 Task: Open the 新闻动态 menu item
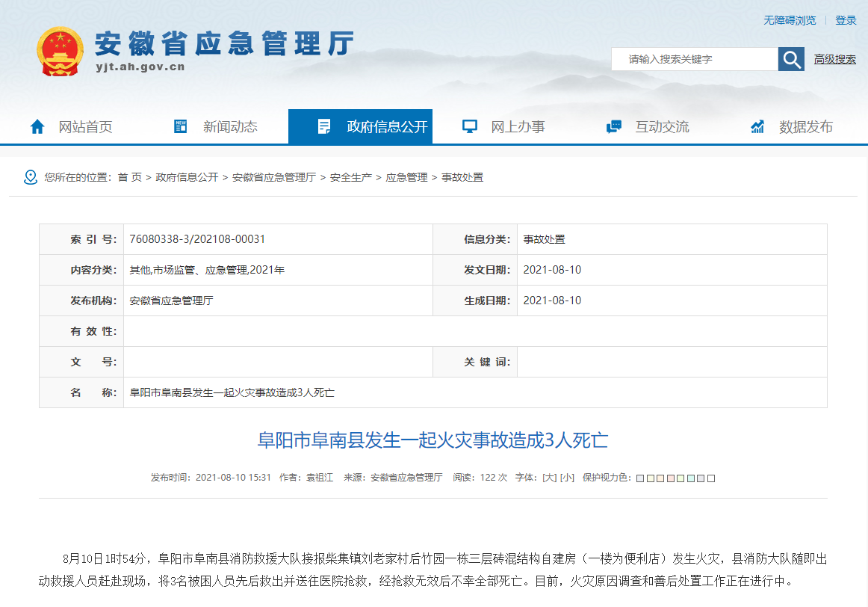point(230,127)
